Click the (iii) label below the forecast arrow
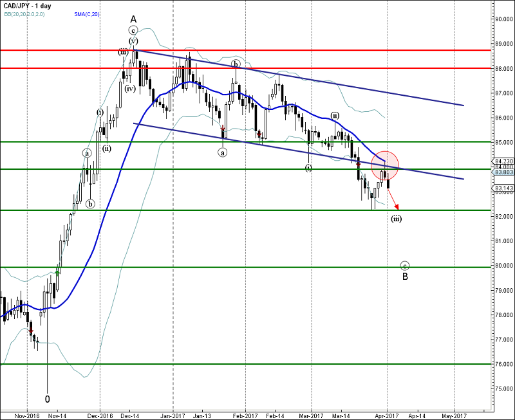The width and height of the screenshot is (515, 420). click(x=397, y=219)
